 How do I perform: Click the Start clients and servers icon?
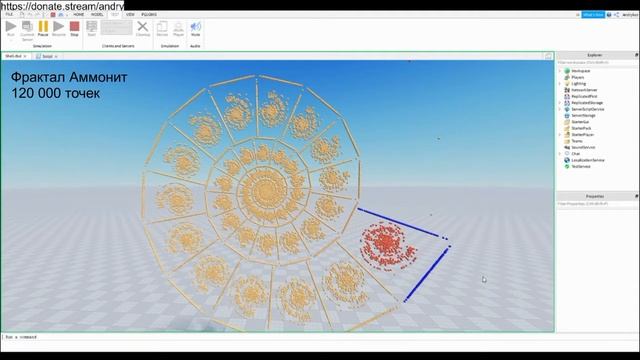point(91,29)
